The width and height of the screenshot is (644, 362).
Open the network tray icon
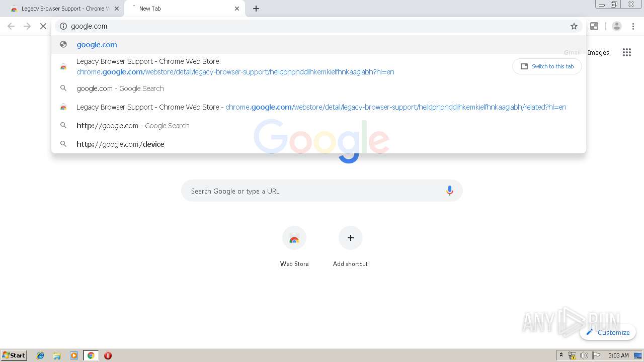point(572,355)
